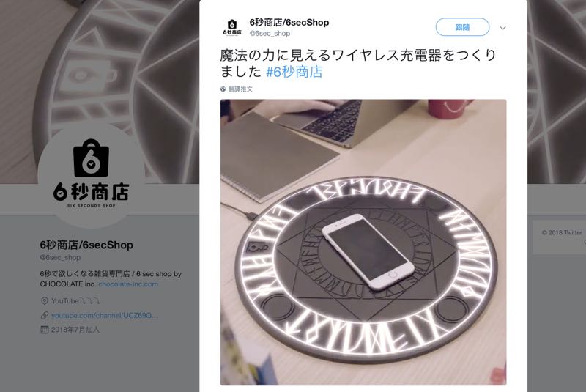
Task: Click the calendar icon beside 2018年7月加入
Action: tap(44, 330)
